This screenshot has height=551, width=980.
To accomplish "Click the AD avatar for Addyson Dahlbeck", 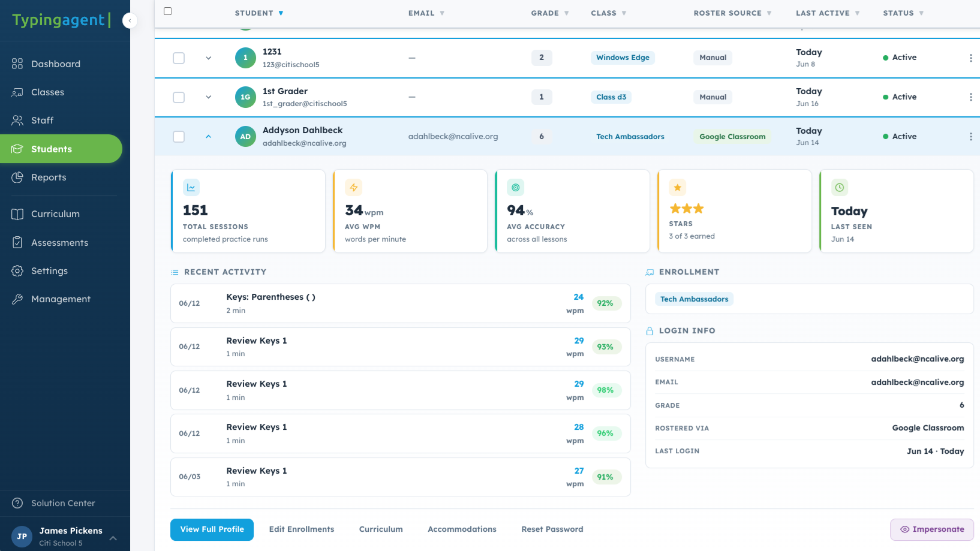I will [245, 137].
